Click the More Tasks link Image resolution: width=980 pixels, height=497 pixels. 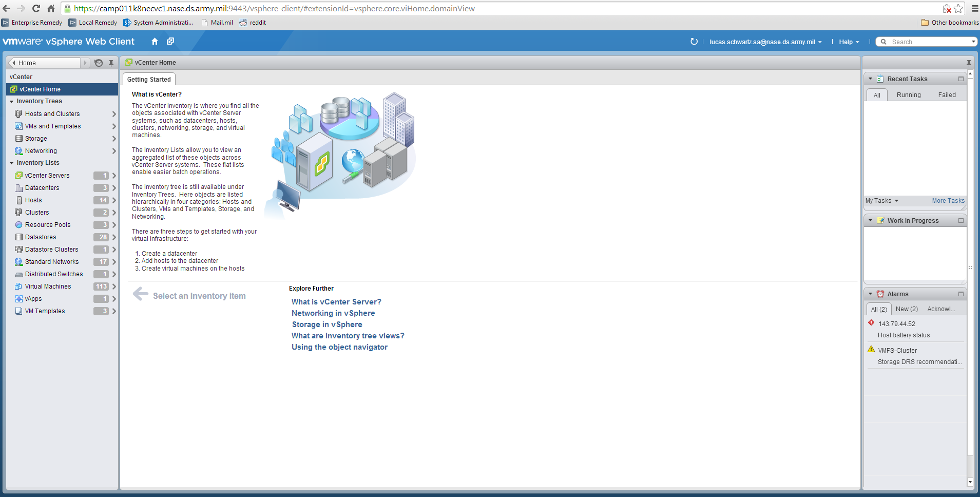948,201
